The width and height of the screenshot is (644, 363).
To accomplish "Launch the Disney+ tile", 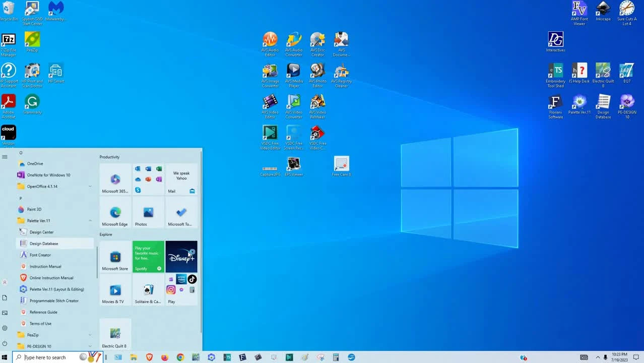I will click(181, 257).
